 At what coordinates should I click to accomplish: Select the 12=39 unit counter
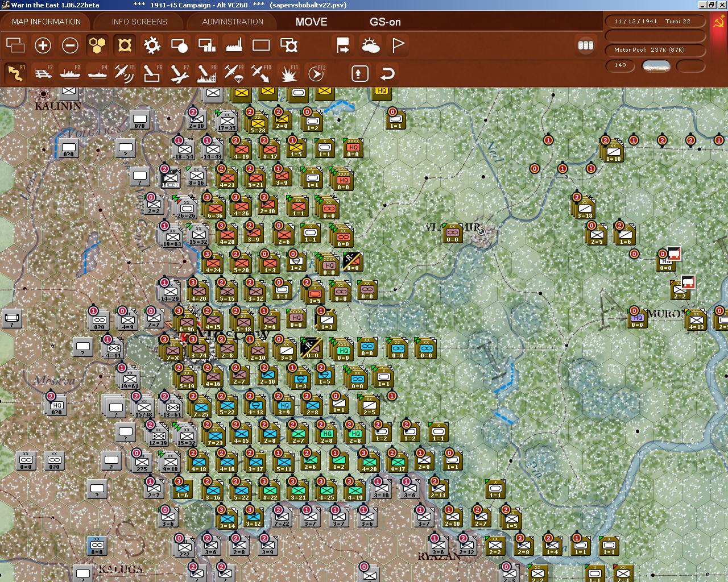[158, 436]
